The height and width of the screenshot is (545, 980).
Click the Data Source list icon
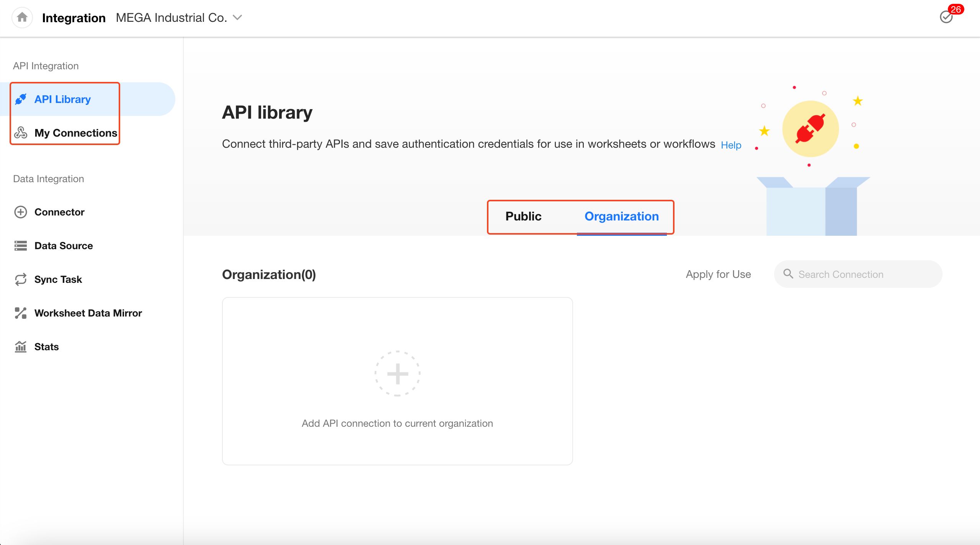click(21, 246)
